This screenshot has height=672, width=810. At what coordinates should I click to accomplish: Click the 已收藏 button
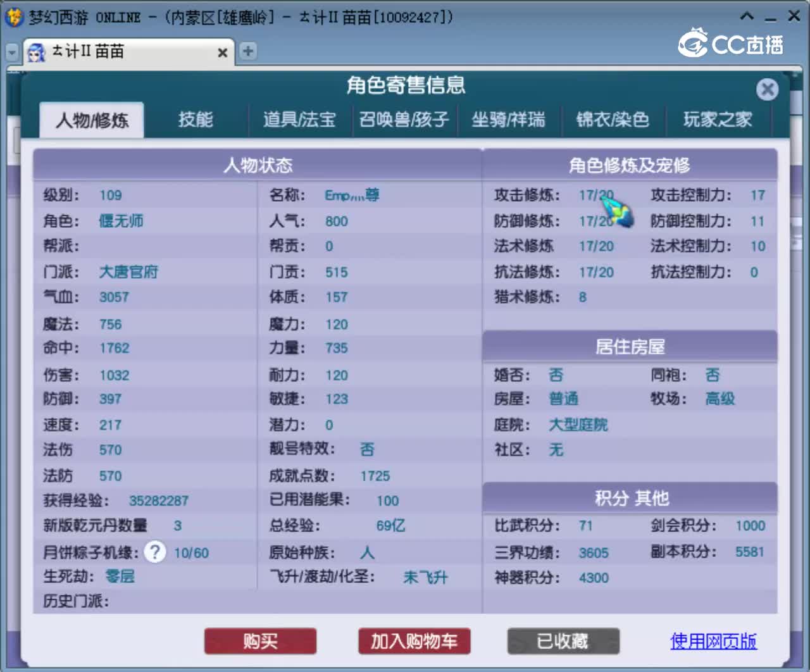click(563, 641)
